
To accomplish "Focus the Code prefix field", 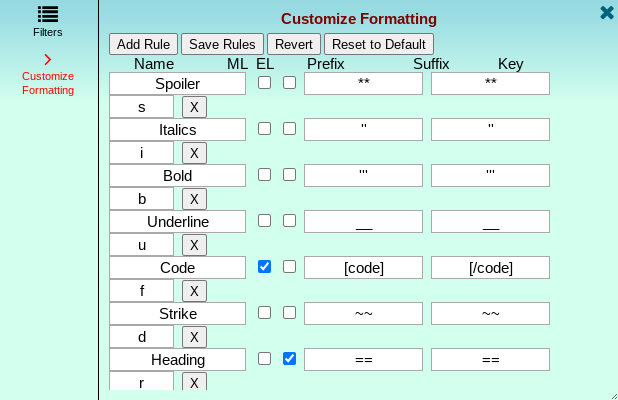I will click(x=363, y=268).
